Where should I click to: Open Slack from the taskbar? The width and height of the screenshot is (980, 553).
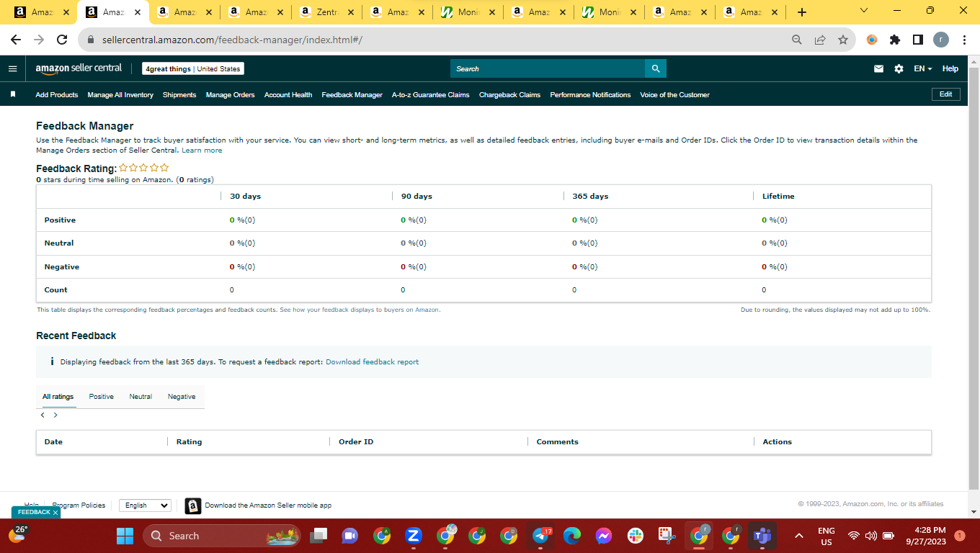636,536
